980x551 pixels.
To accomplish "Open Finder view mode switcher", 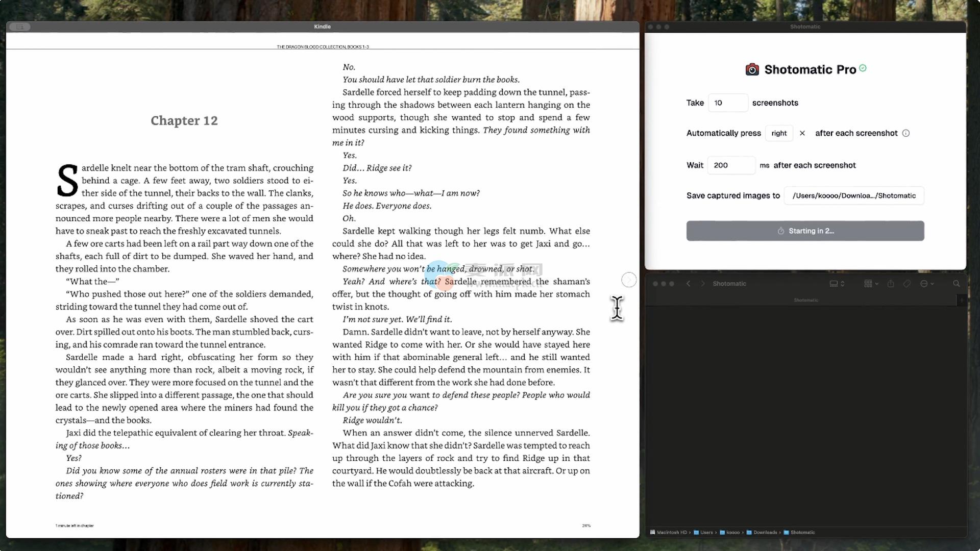I will pyautogui.click(x=837, y=284).
